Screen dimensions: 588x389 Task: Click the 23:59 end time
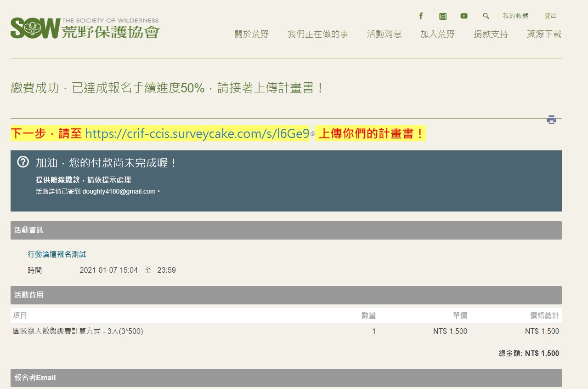(166, 270)
